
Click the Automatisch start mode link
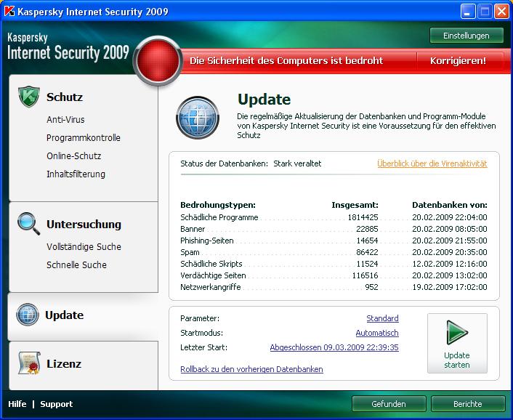tap(377, 333)
